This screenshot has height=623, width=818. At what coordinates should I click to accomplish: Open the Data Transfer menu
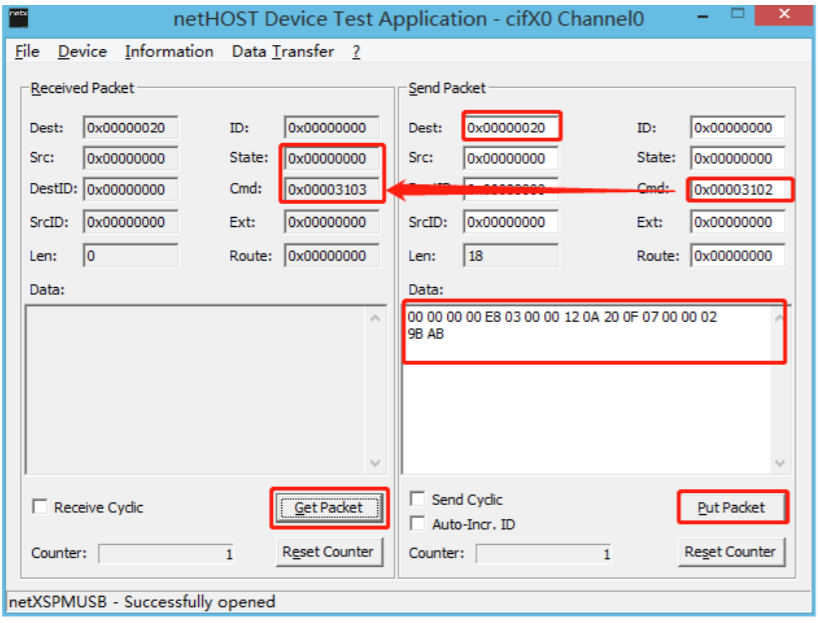(283, 52)
